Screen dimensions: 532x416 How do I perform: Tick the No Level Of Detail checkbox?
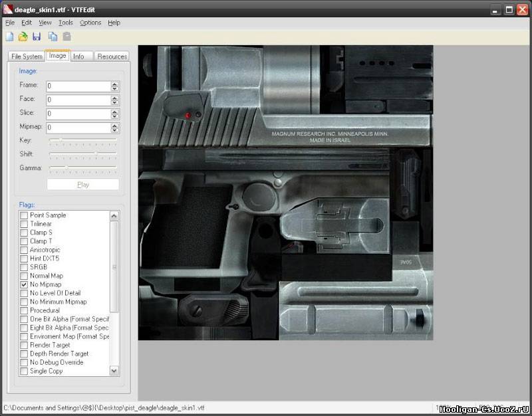[24, 293]
